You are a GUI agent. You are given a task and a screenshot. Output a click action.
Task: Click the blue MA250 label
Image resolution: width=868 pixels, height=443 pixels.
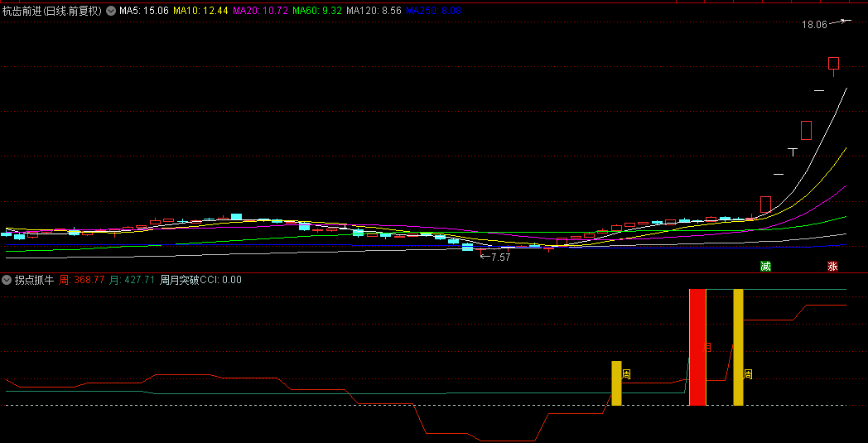pyautogui.click(x=433, y=11)
